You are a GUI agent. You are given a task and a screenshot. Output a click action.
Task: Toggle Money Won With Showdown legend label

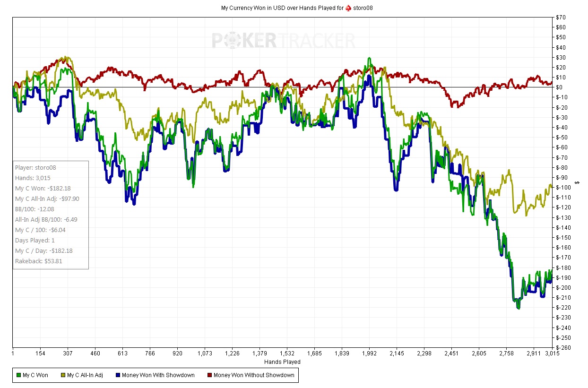click(x=158, y=375)
